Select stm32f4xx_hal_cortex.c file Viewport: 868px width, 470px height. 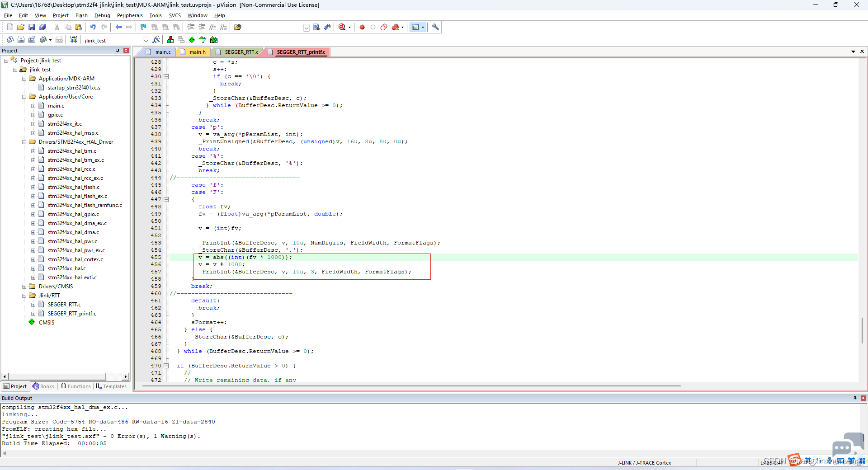tap(75, 259)
